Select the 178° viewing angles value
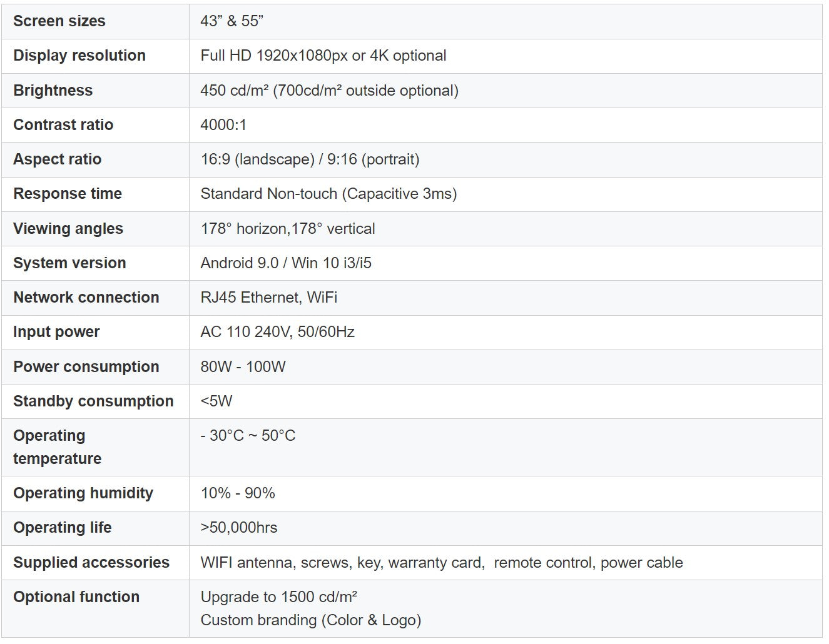This screenshot has height=644, width=829. [288, 229]
